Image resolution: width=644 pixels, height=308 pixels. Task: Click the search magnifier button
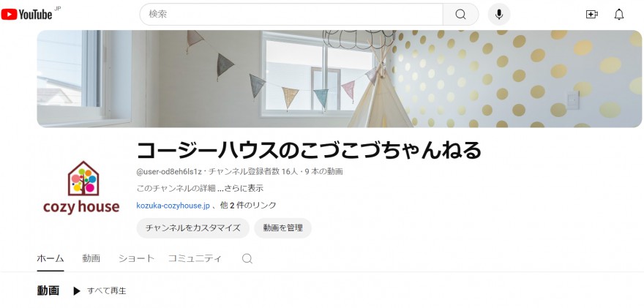460,15
